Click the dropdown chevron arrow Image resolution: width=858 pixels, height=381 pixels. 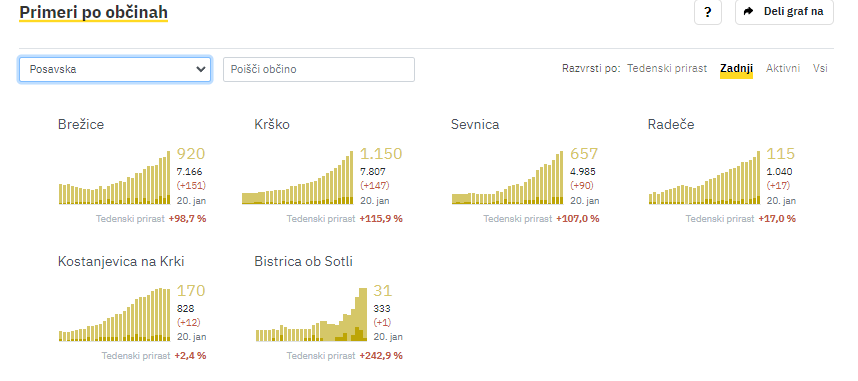[x=201, y=70]
